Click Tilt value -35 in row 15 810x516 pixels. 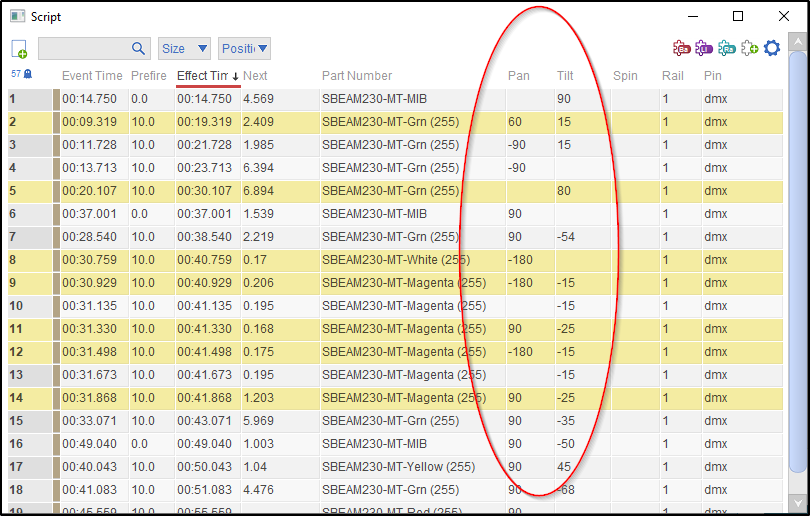[x=566, y=421]
